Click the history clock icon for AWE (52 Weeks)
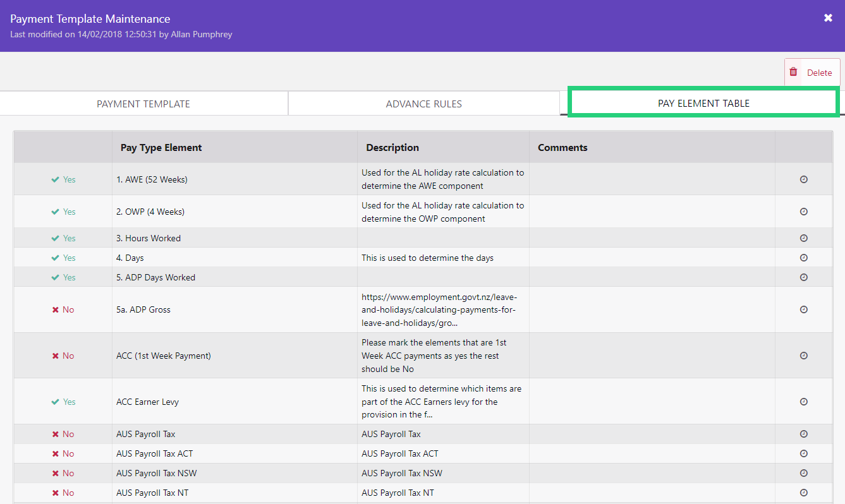Image resolution: width=845 pixels, height=504 pixels. point(803,179)
